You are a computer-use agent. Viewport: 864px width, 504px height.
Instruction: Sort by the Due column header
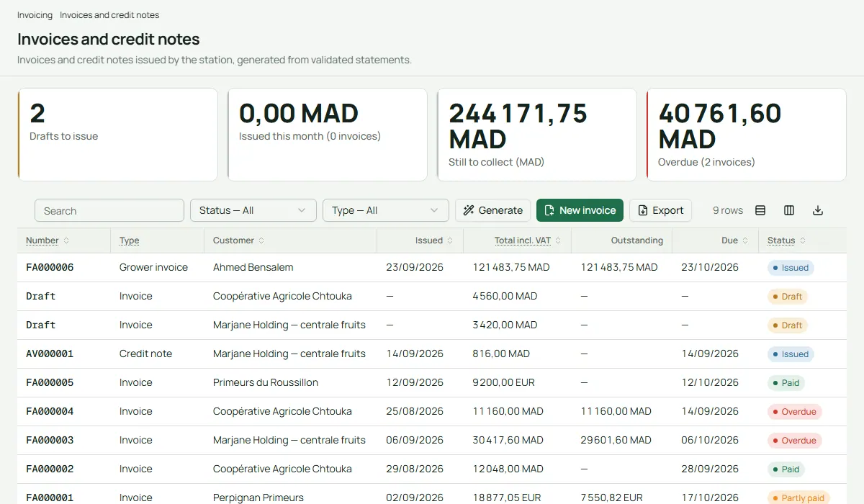(x=734, y=240)
